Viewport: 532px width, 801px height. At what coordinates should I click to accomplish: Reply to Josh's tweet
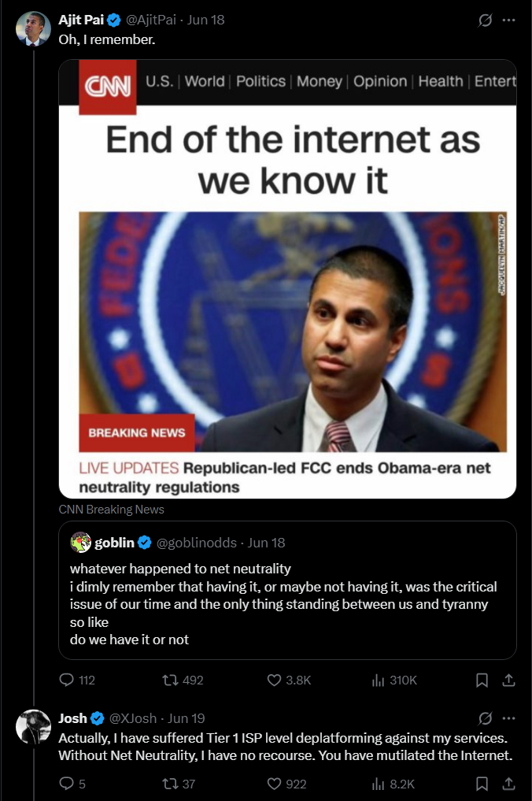click(67, 783)
